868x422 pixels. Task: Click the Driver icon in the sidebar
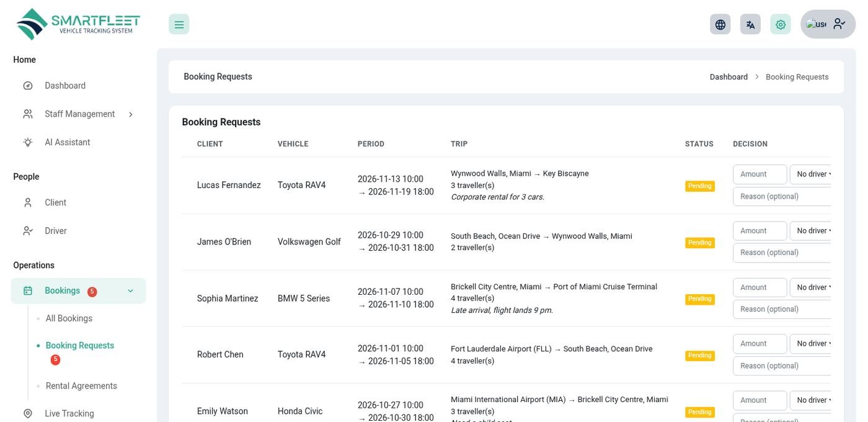(x=28, y=231)
